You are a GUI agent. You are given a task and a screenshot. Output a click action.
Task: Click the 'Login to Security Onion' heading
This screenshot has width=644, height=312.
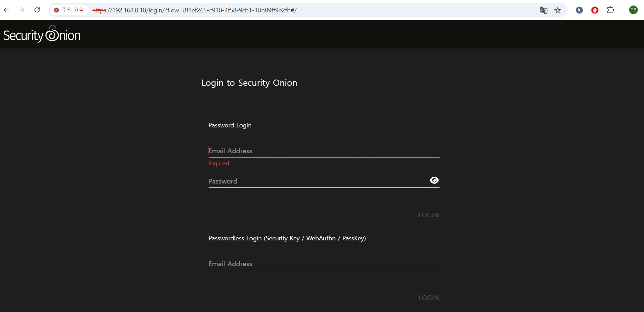[249, 83]
